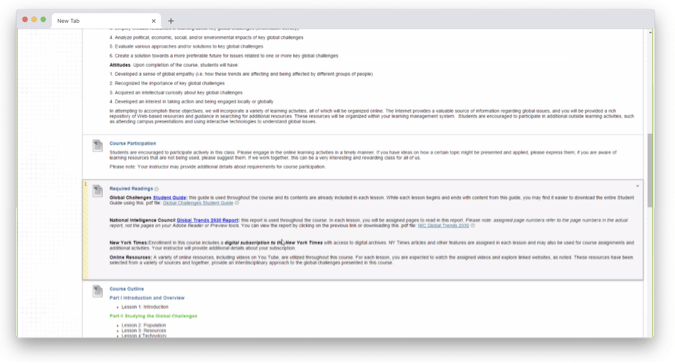Click the bold 'Online Resources:' label
This screenshot has height=363, width=675.
[x=130, y=258]
